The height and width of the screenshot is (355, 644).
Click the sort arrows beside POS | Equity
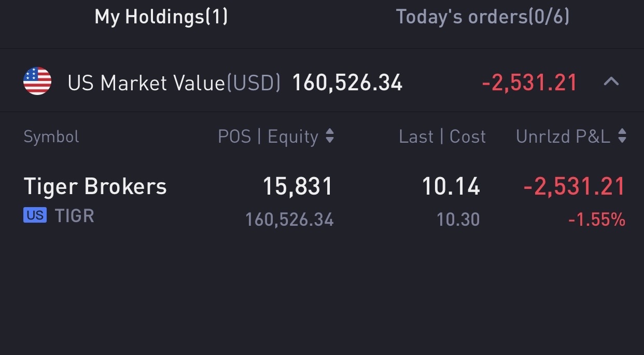pos(330,136)
